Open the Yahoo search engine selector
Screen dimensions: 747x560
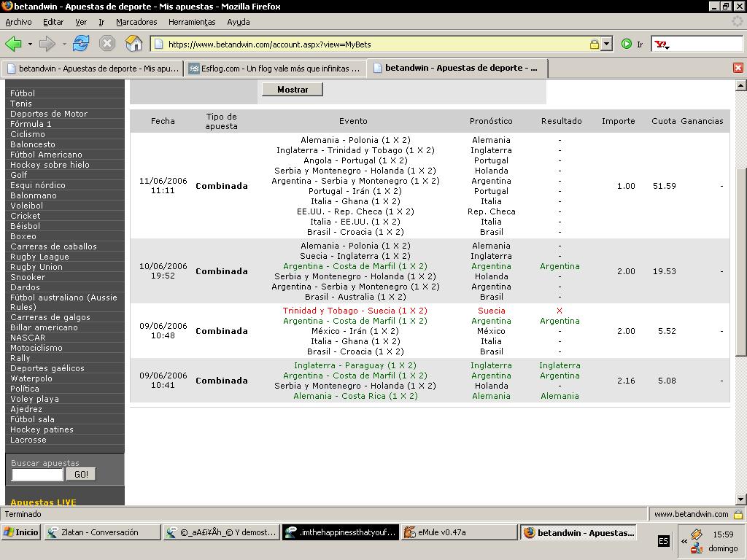(x=662, y=44)
